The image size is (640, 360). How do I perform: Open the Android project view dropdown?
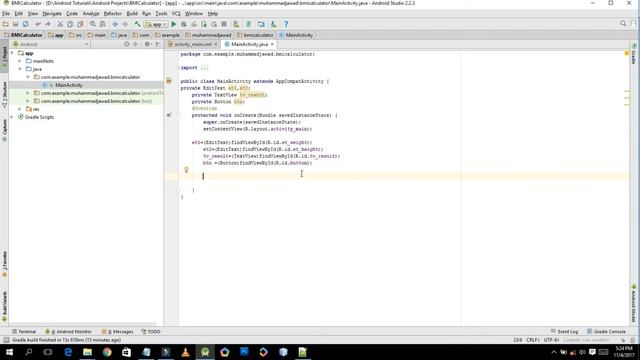(x=50, y=44)
